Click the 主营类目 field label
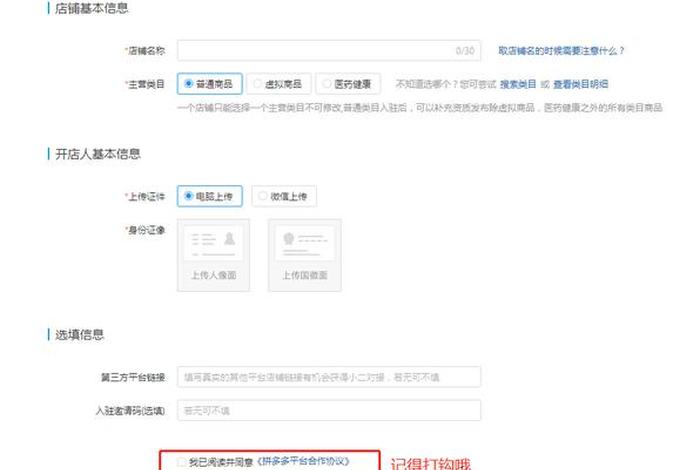The width and height of the screenshot is (700, 470). click(x=145, y=84)
